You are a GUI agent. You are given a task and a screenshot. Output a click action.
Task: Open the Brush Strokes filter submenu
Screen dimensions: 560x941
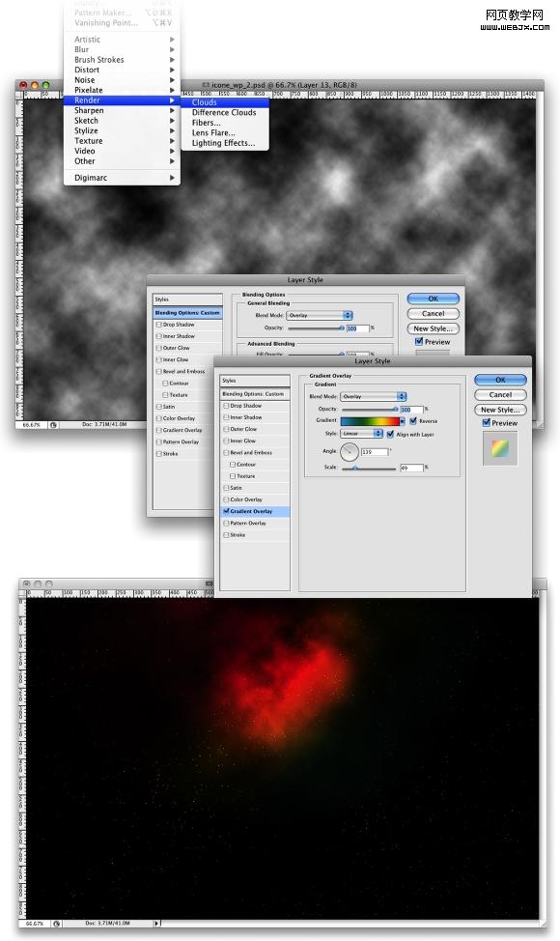[x=122, y=59]
